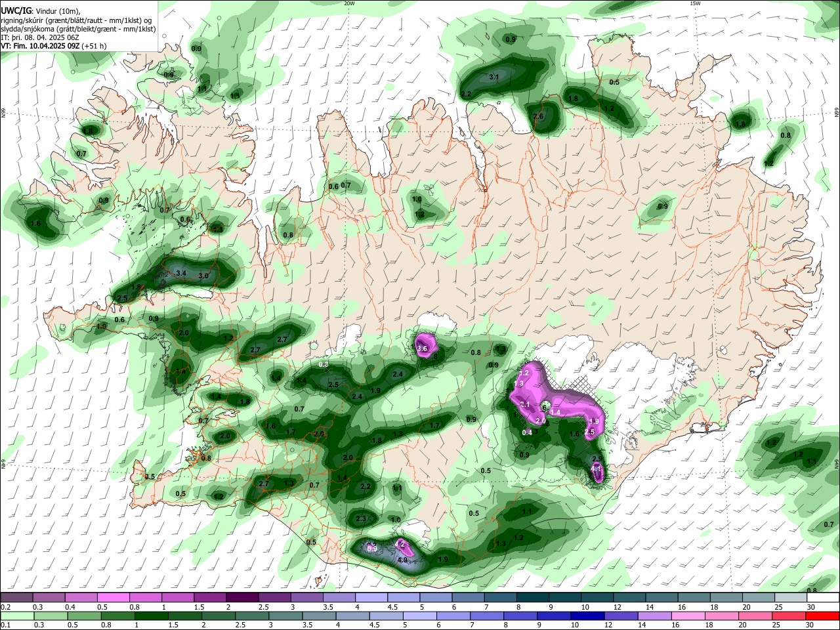Click the 'slydda/snjókoma' legend description line

(78, 30)
